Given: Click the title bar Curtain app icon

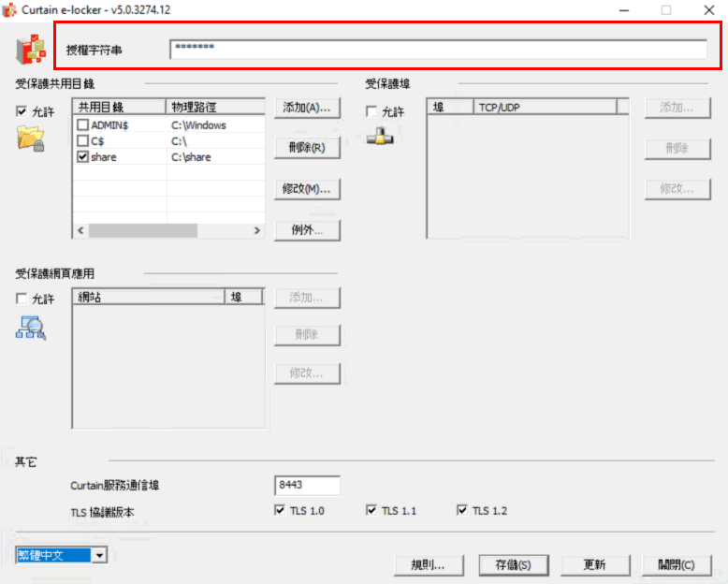Looking at the screenshot, I should [x=9, y=9].
